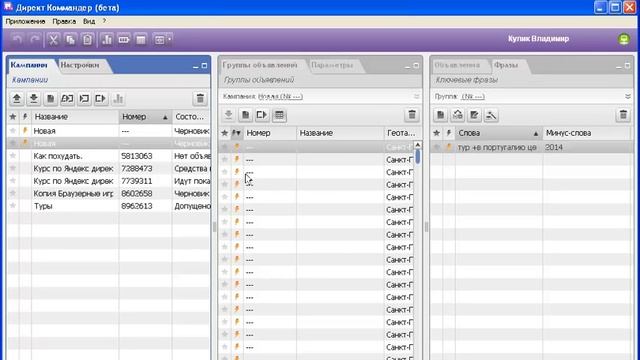Viewport: 640px width, 360px height.
Task: Toggle sort arrow on Слова column
Action: point(536,133)
